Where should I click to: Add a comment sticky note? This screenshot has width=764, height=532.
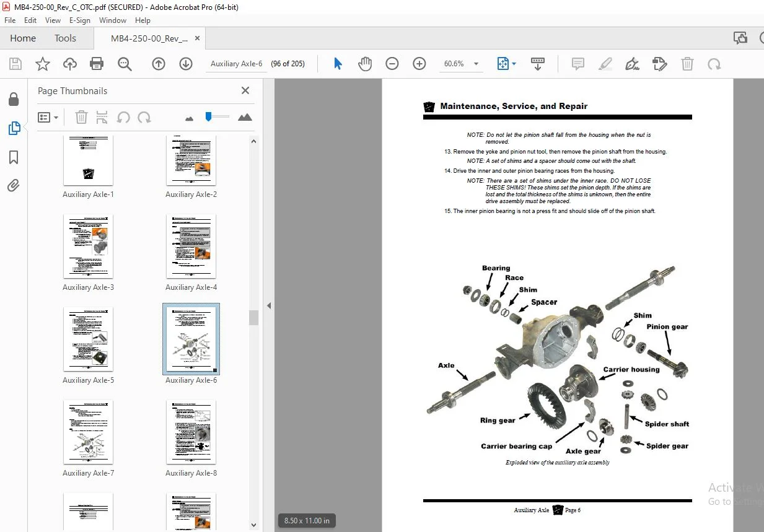point(578,64)
